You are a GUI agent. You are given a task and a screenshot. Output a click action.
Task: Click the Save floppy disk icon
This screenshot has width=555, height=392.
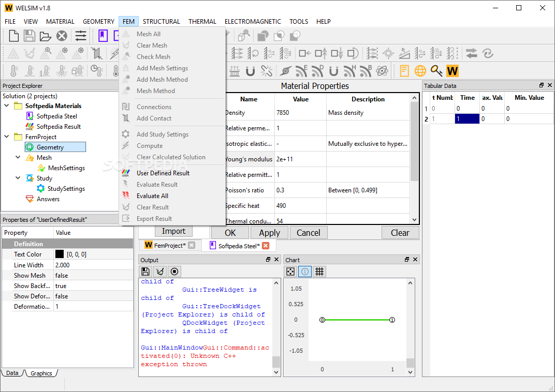coord(30,36)
